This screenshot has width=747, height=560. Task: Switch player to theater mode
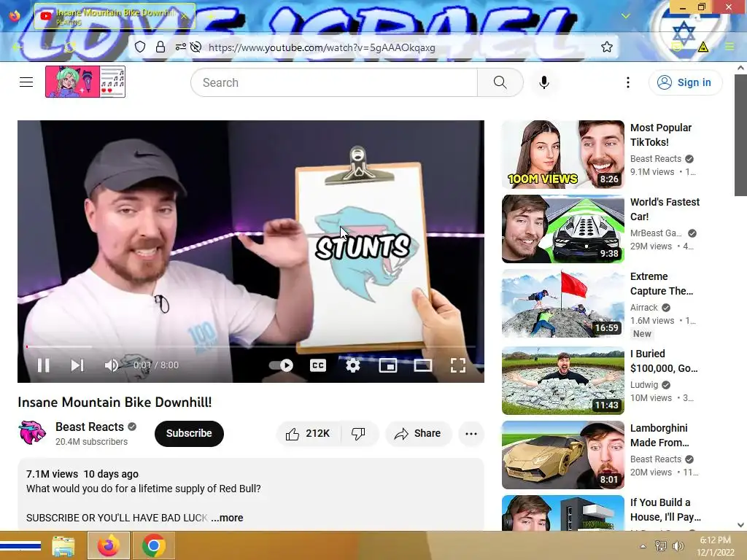[x=422, y=365]
